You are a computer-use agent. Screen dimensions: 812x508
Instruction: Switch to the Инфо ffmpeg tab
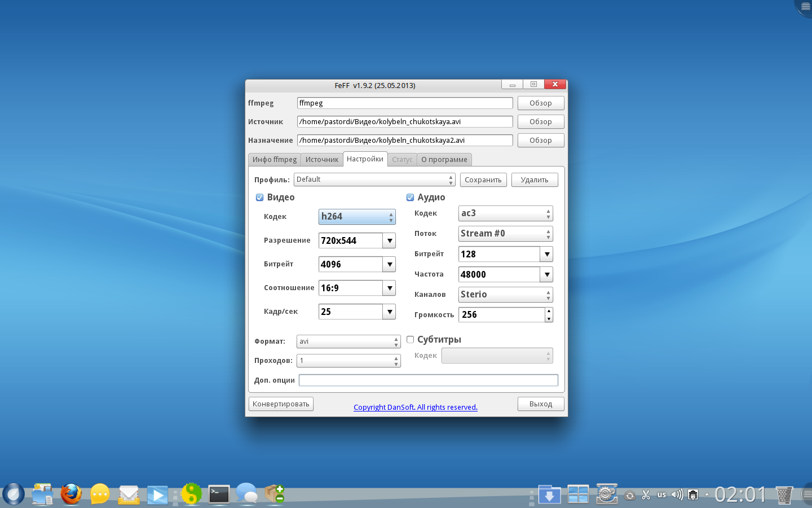[x=275, y=160]
